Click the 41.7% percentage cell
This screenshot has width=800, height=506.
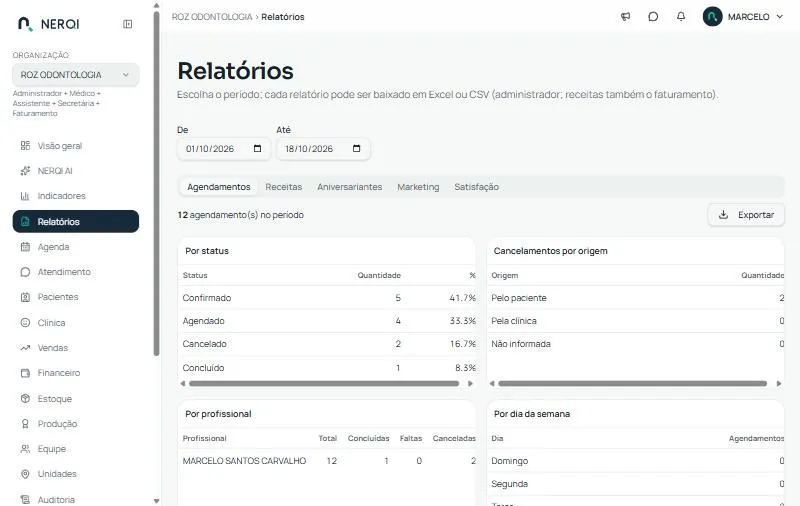pyautogui.click(x=462, y=297)
